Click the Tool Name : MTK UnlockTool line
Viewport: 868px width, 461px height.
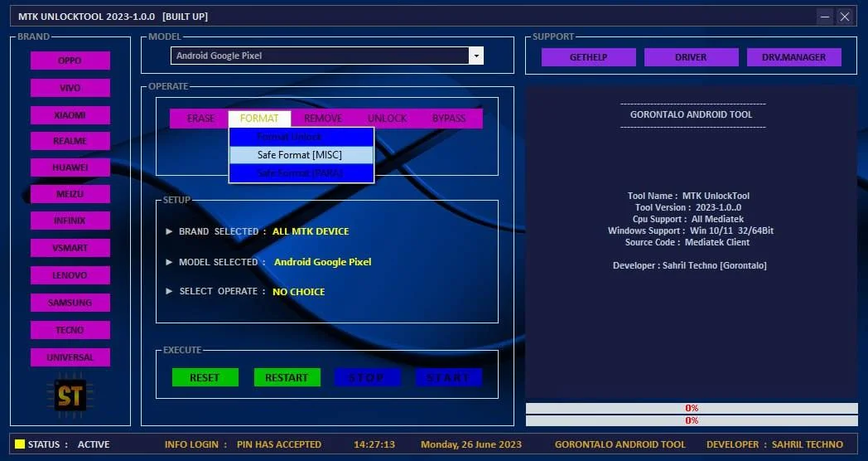tap(688, 196)
